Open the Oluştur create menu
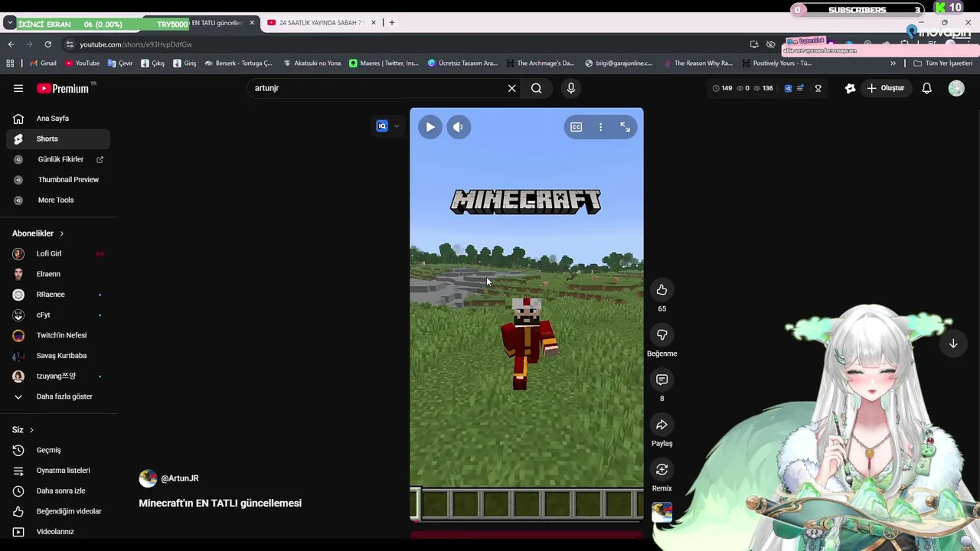Viewport: 980px width, 551px height. [886, 88]
